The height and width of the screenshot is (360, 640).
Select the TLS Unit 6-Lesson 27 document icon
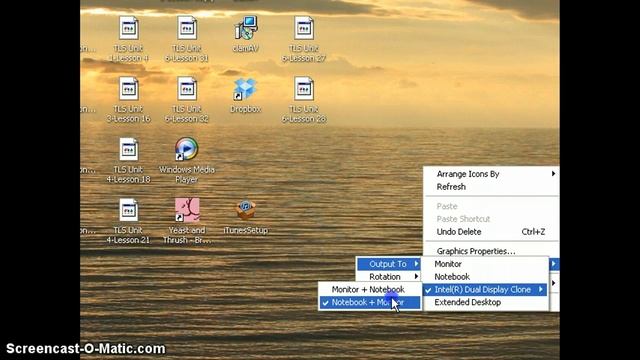304,28
